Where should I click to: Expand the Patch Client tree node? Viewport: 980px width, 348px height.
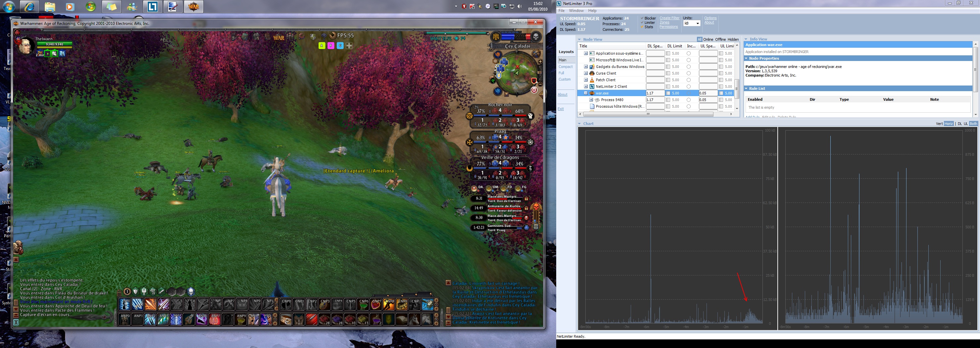586,80
